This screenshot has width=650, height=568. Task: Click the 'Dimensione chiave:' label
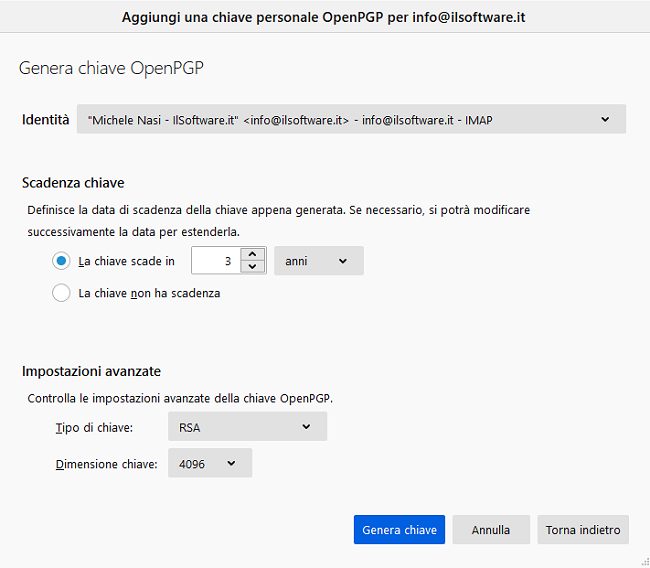point(107,464)
